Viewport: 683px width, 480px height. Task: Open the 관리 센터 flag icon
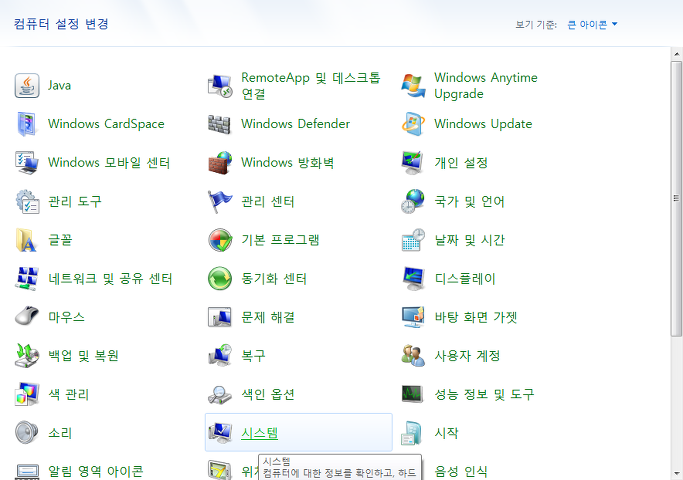click(220, 201)
